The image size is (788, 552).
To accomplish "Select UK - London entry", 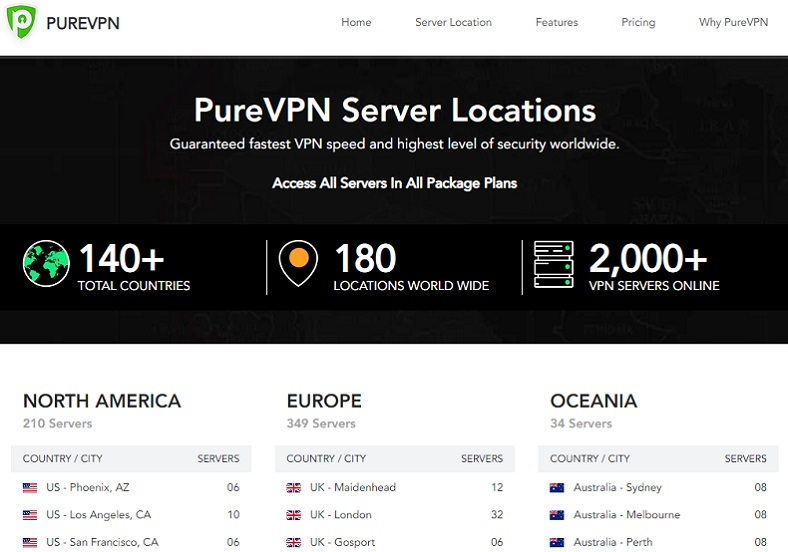I will pyautogui.click(x=395, y=515).
